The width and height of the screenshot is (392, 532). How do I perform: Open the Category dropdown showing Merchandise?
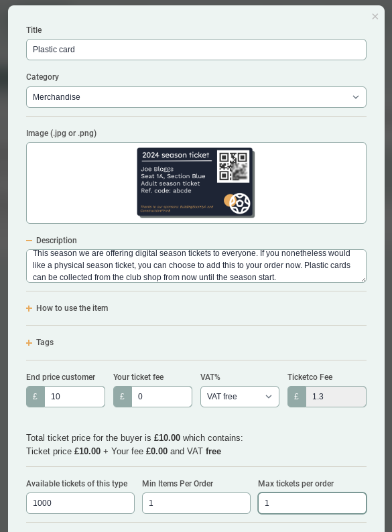pos(196,97)
